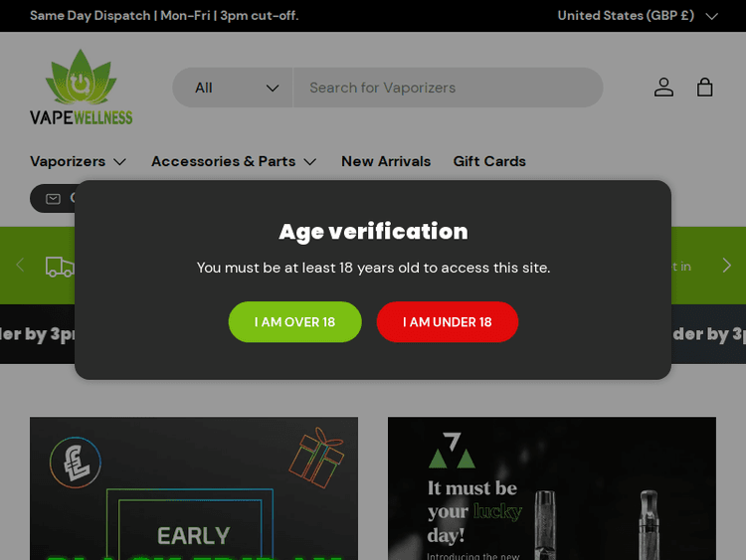Expand the All search category dropdown
746x560 pixels.
point(236,88)
